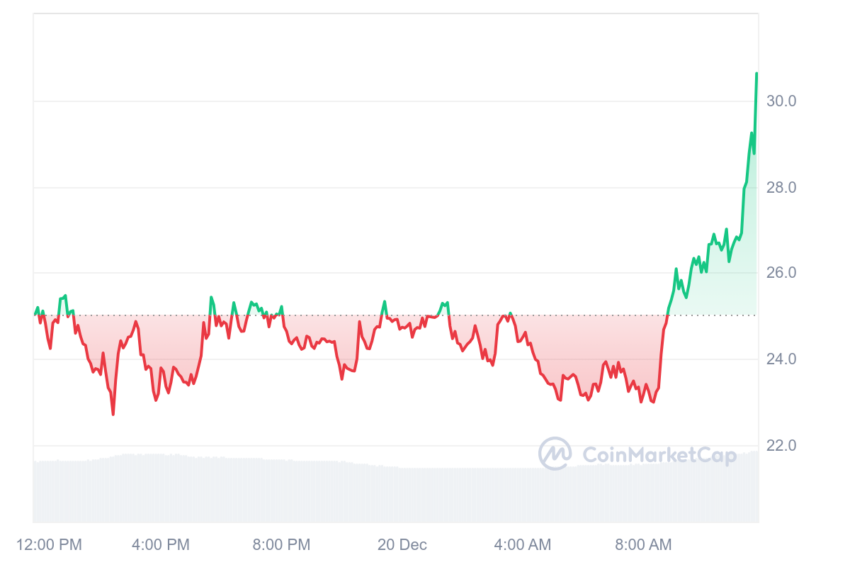Screen dimensions: 850x567
Task: Select the 12:00 PM time axis label
Action: tap(49, 544)
